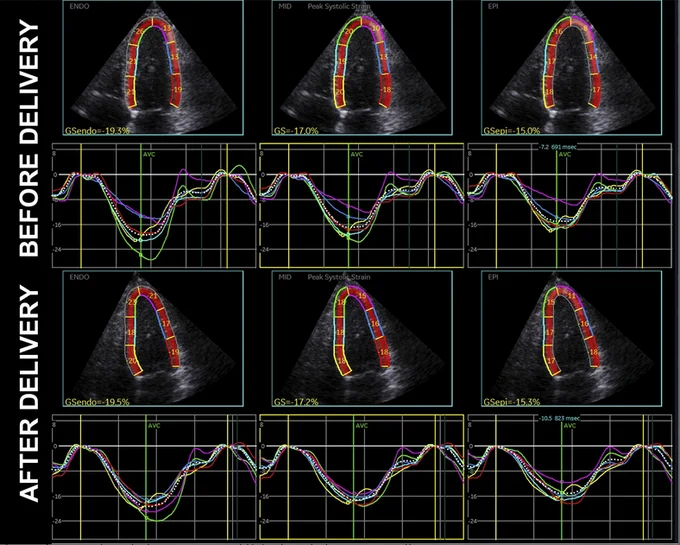
Task: Click segment value 11 in after-delivery EPI view
Action: [x=572, y=296]
